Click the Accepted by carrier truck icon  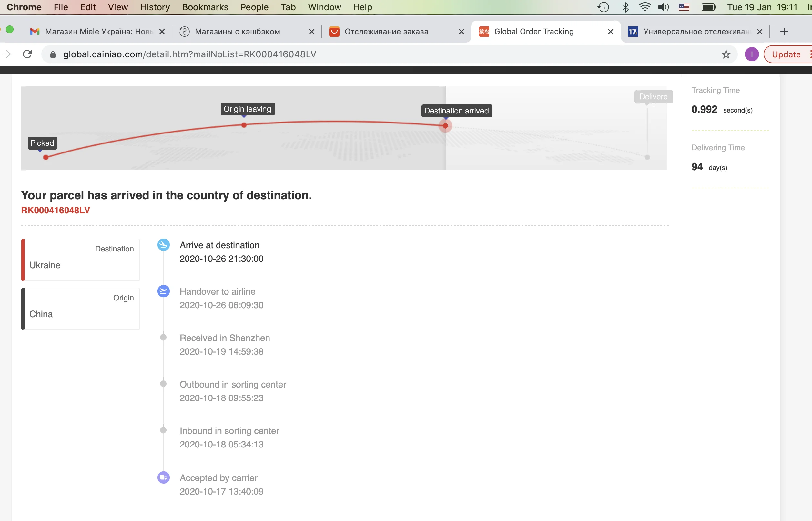(164, 477)
